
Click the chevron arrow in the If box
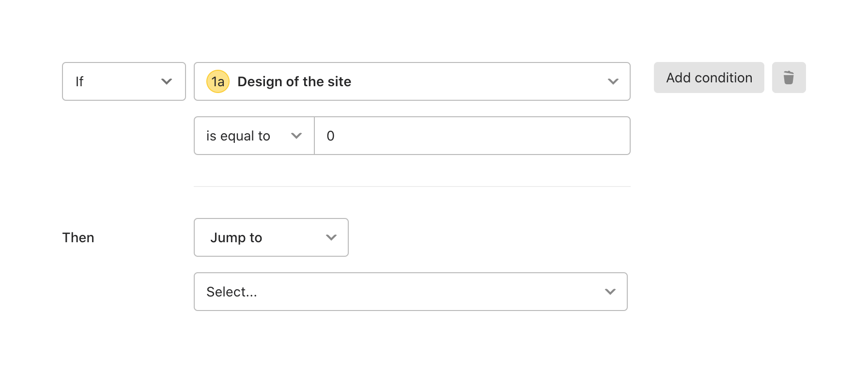[x=167, y=81]
